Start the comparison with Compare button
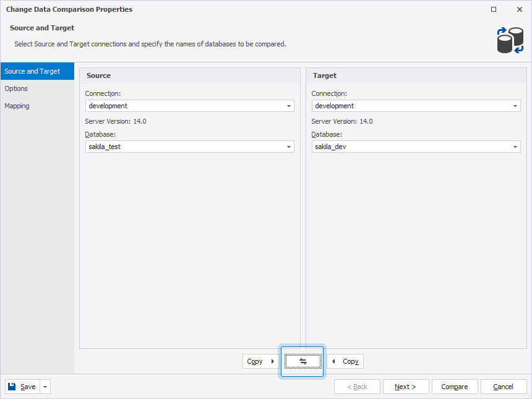The image size is (532, 399). click(455, 386)
